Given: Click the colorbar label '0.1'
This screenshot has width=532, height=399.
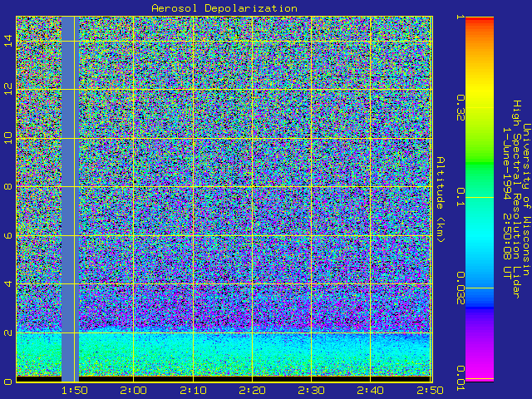Looking at the screenshot, I should tap(461, 197).
